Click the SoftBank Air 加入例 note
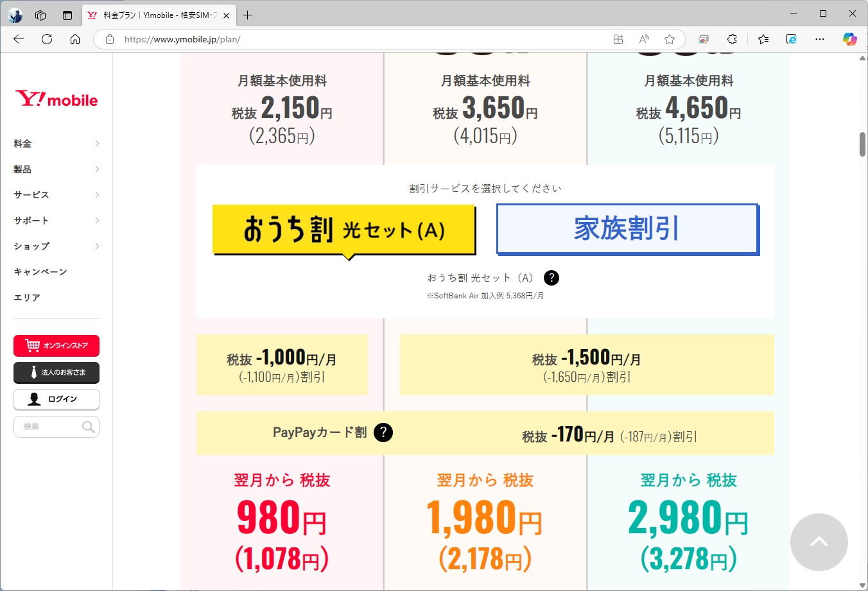This screenshot has width=868, height=591. pyautogui.click(x=485, y=296)
